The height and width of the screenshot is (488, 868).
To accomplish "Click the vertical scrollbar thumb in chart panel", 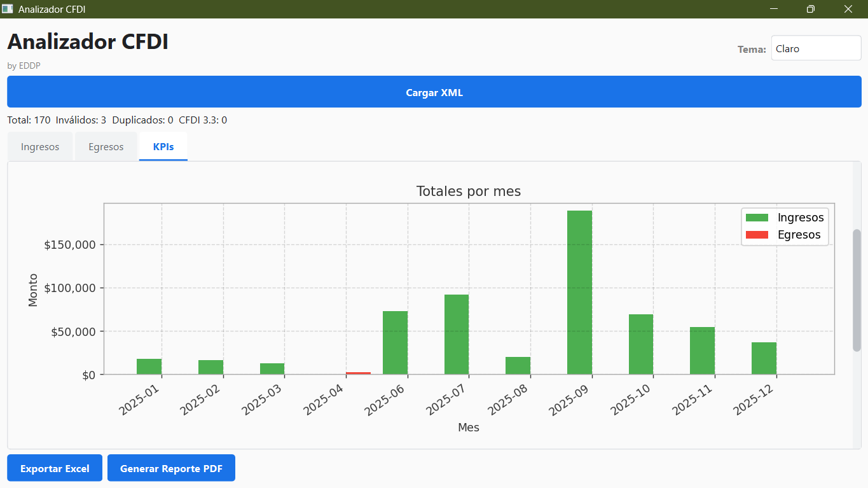I will pyautogui.click(x=857, y=290).
